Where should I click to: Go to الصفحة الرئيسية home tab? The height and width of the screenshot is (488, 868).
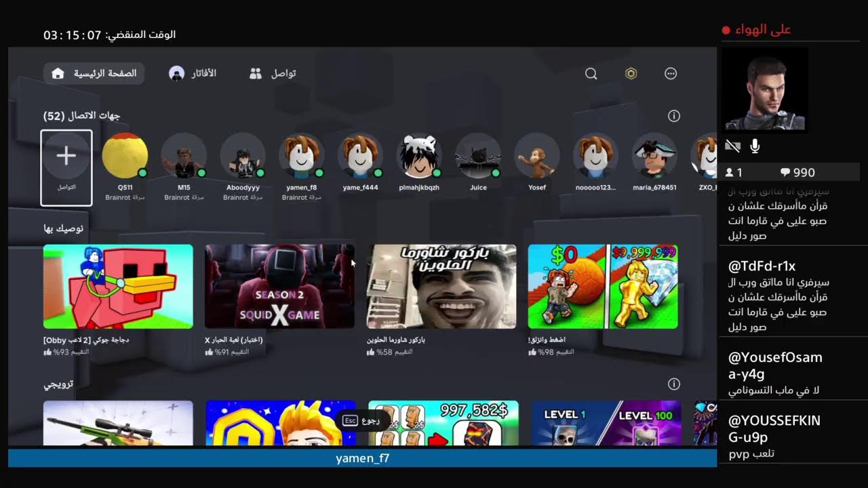pos(94,73)
